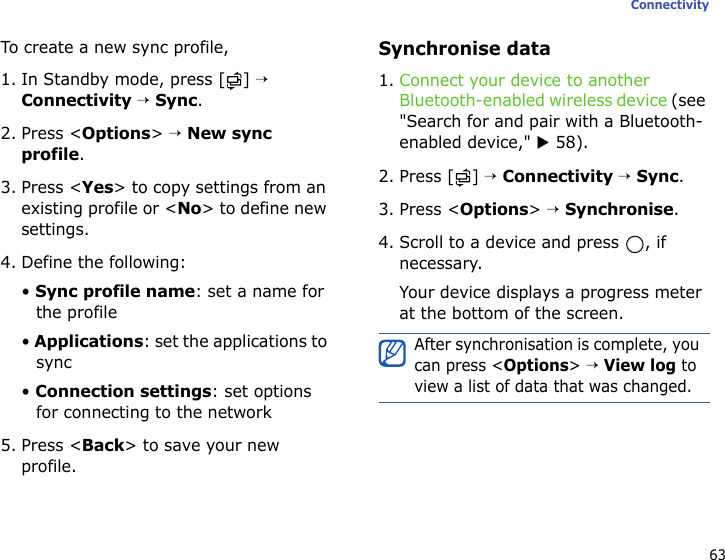Image resolution: width=725 pixels, height=560 pixels.
Task: Click the Bluetooth-enabled wireless device green link text
Action: click(533, 100)
